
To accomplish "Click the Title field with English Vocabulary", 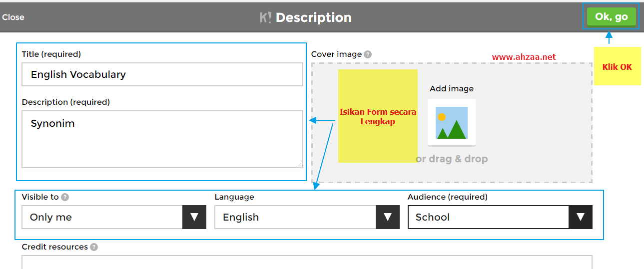I will pyautogui.click(x=162, y=74).
